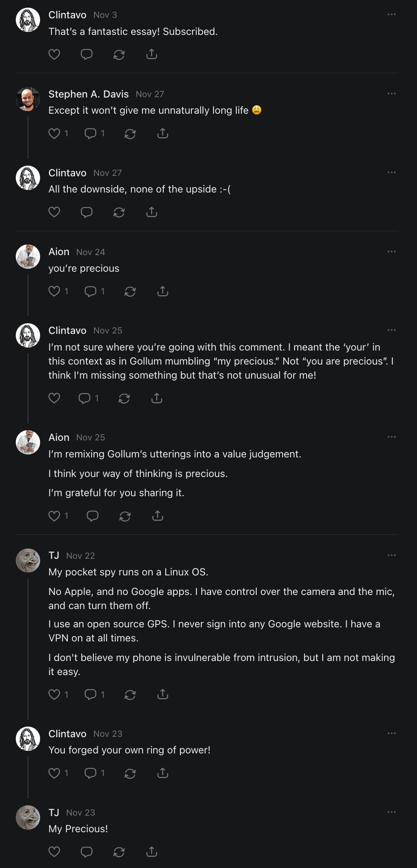The width and height of the screenshot is (417, 868).
Task: Like TJ's Linux OS pocket spy comment
Action: [54, 695]
